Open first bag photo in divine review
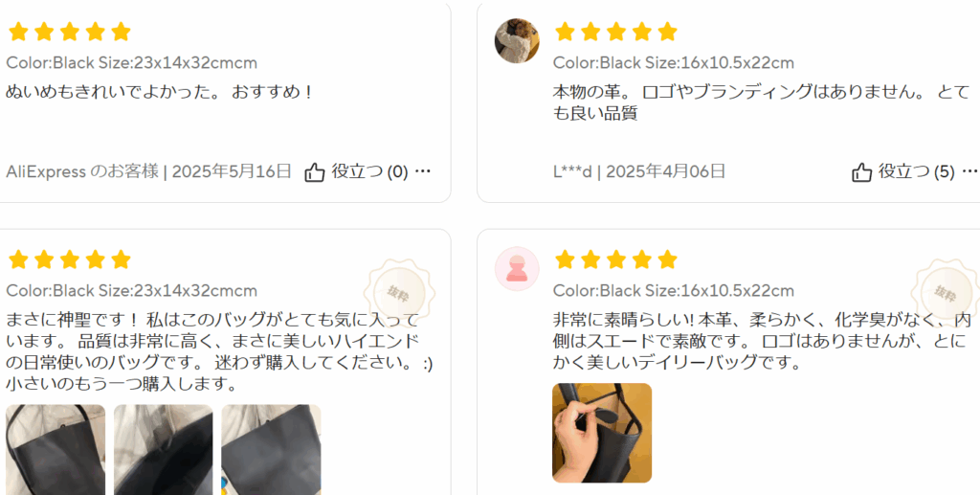 pos(56,449)
